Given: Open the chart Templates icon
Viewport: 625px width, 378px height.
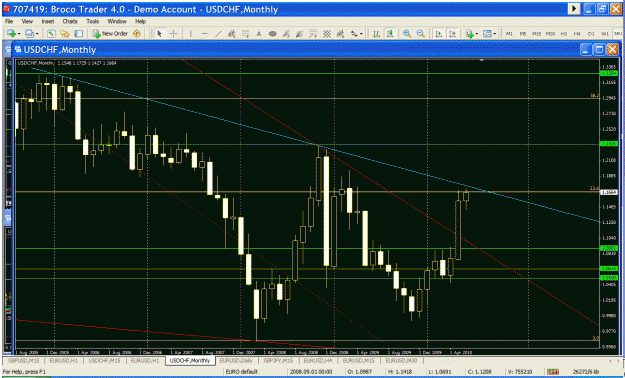Looking at the screenshot, I should (x=487, y=34).
